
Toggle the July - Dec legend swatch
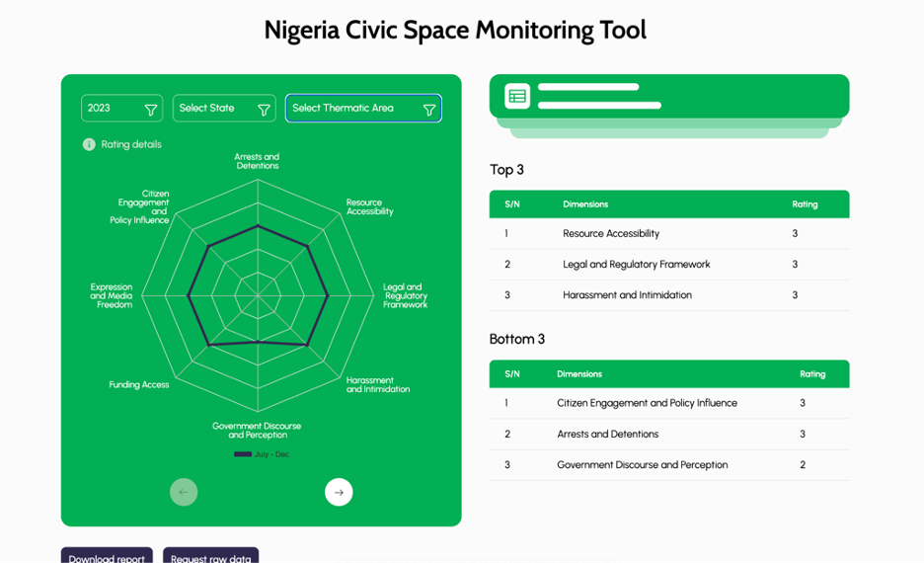click(243, 454)
